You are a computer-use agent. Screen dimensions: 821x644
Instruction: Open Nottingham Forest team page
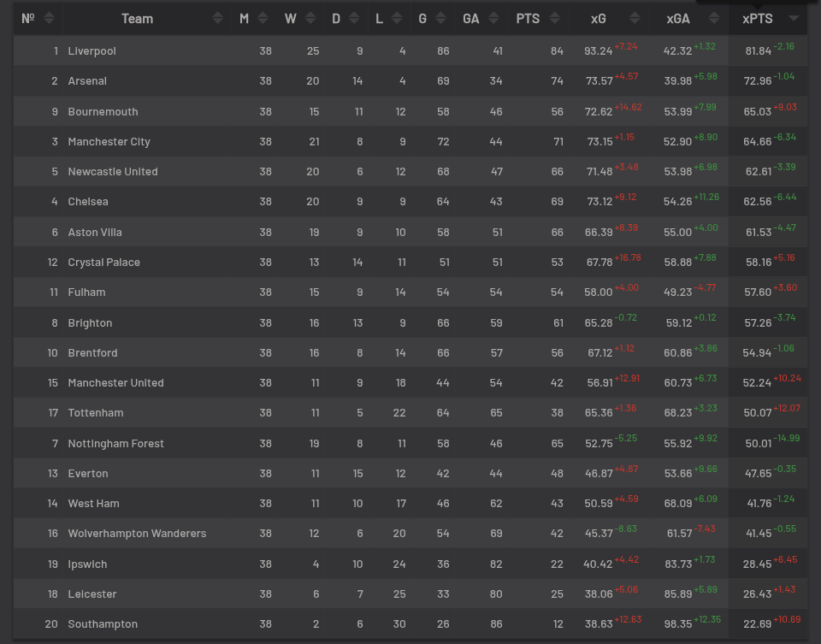tap(115, 444)
